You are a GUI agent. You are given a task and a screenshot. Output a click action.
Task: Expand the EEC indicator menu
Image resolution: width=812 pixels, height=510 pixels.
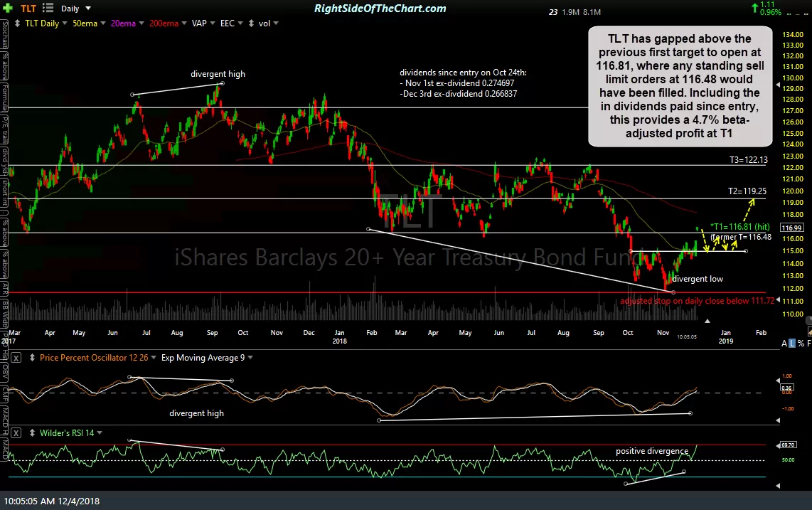click(x=240, y=23)
